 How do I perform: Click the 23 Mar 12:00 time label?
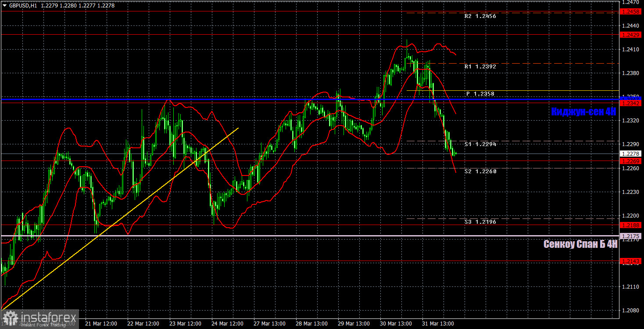click(x=186, y=323)
